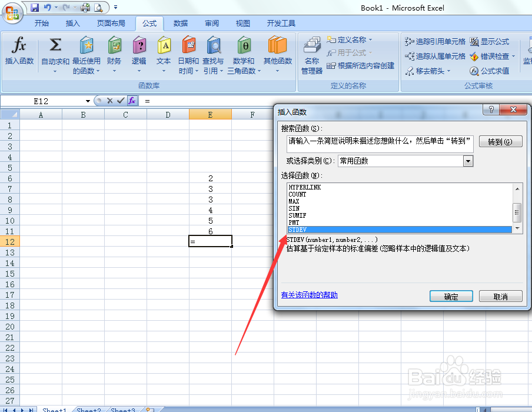Screen dimensions: 532x412
Task: Switch to the 数据 ribbon tab
Action: [180, 24]
